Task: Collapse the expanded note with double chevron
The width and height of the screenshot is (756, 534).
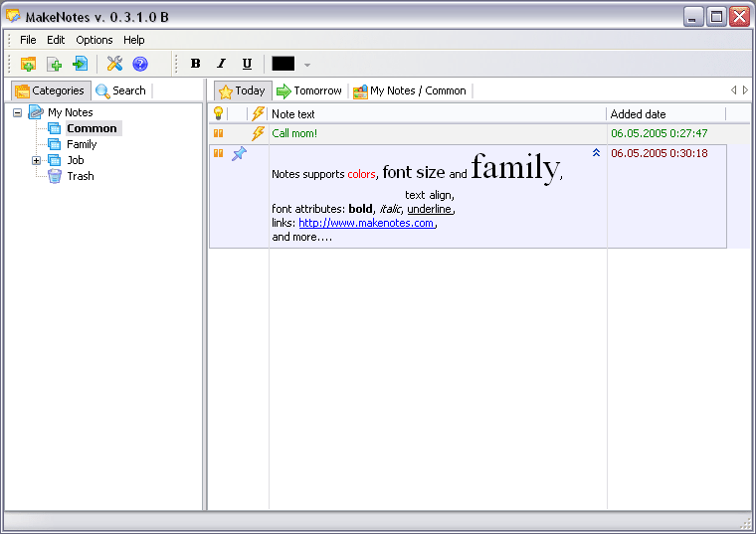Action: click(596, 153)
